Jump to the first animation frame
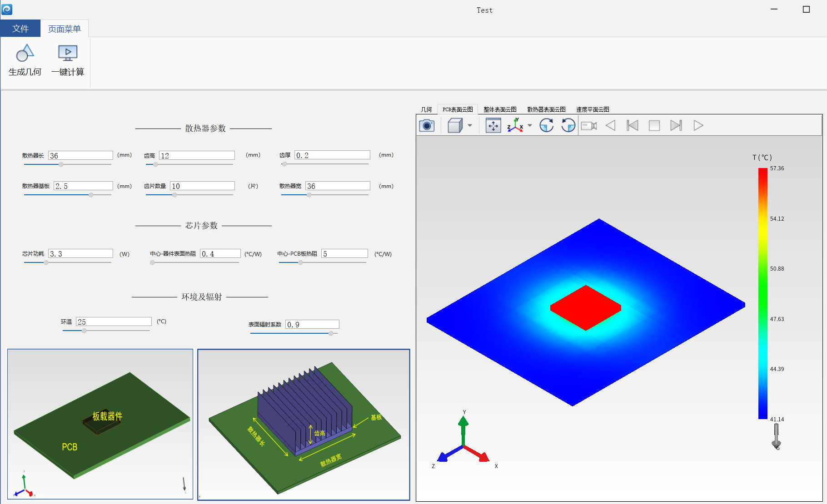The height and width of the screenshot is (504, 827). click(x=633, y=125)
